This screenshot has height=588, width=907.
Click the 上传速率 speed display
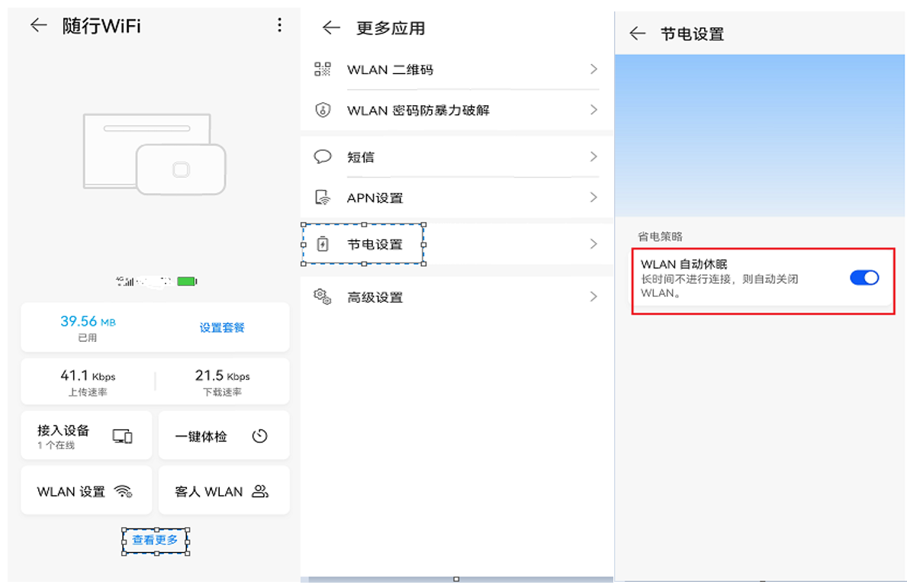(x=86, y=381)
